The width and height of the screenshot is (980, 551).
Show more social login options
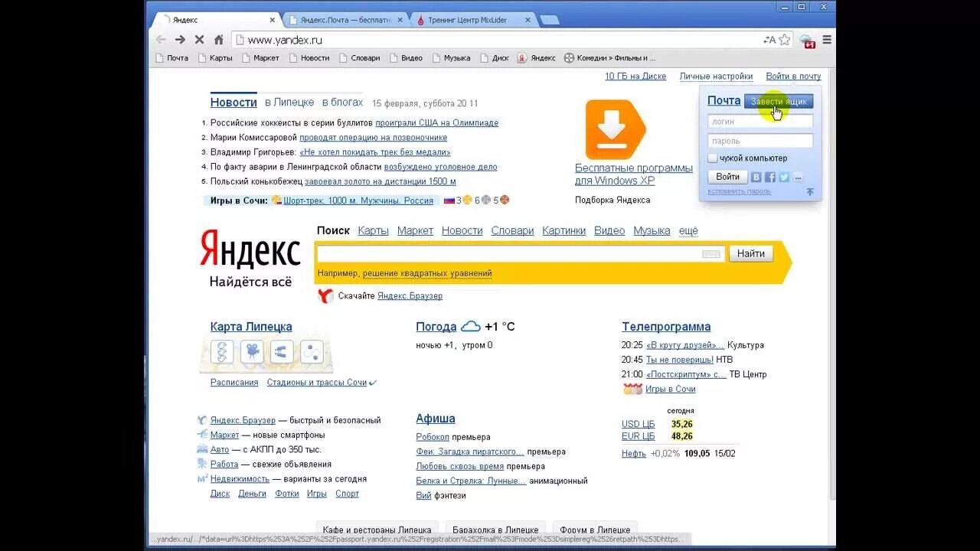point(798,177)
